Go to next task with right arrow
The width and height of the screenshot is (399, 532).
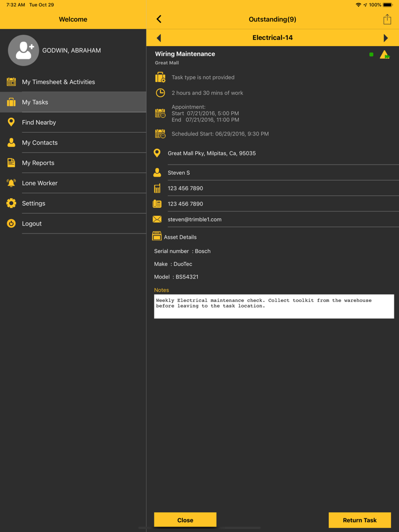[x=386, y=38]
